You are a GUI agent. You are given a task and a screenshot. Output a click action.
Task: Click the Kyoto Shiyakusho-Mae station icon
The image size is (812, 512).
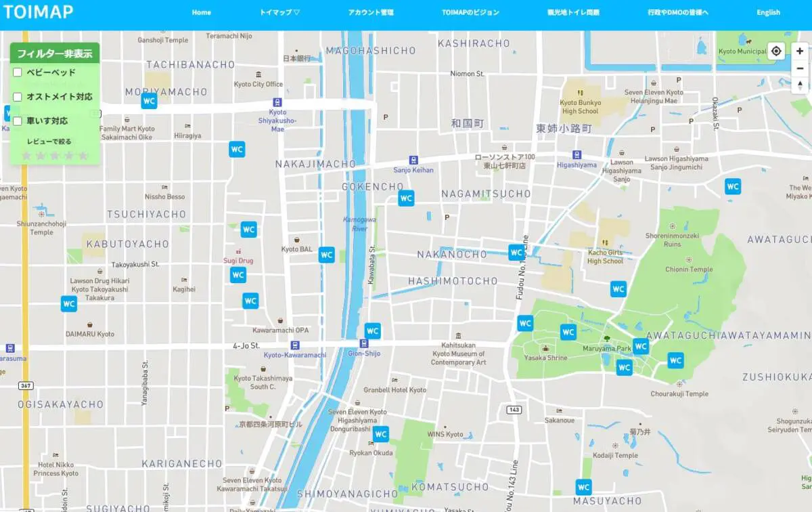click(x=277, y=102)
